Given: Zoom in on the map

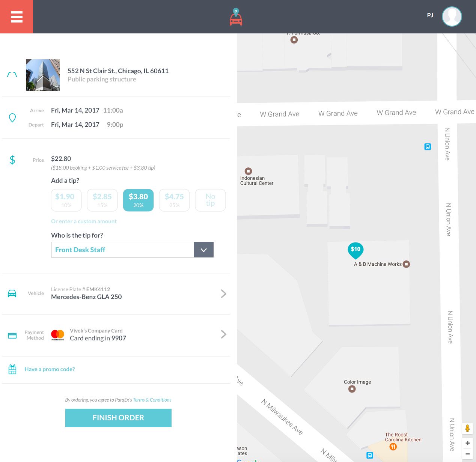Looking at the screenshot, I should coord(467,443).
